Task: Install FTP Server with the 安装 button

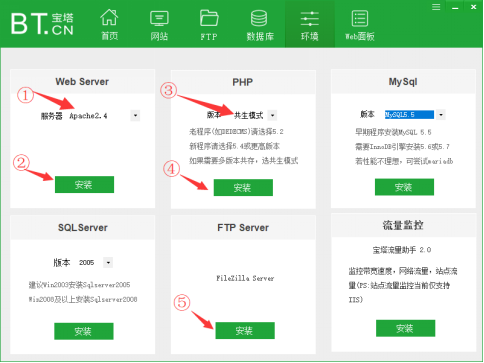Action: tap(245, 330)
